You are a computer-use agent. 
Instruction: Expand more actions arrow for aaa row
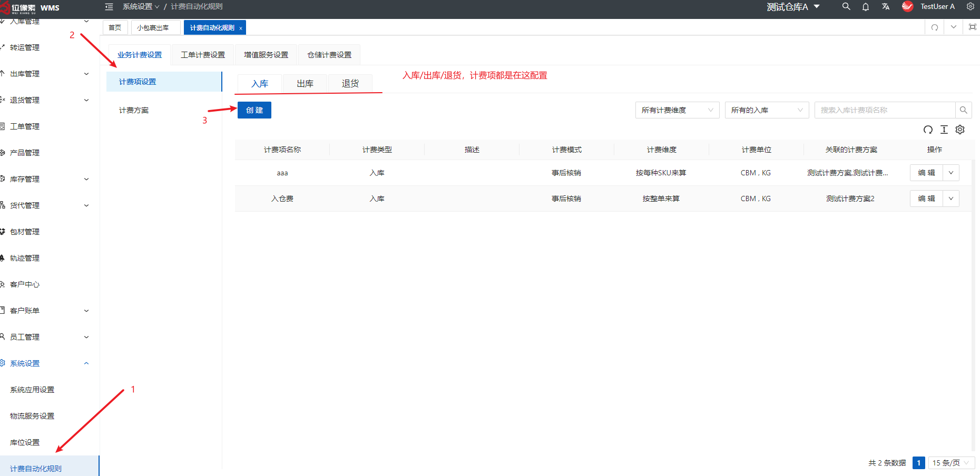tap(951, 173)
